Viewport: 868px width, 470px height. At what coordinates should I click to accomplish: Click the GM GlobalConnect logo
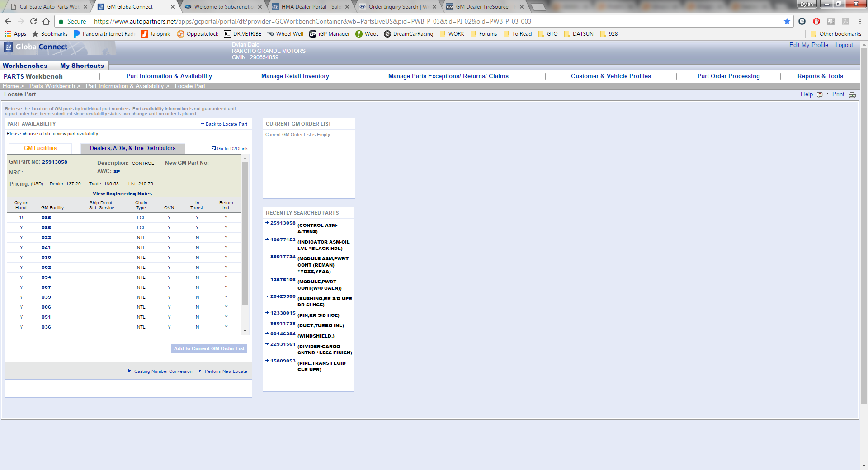pos(36,47)
